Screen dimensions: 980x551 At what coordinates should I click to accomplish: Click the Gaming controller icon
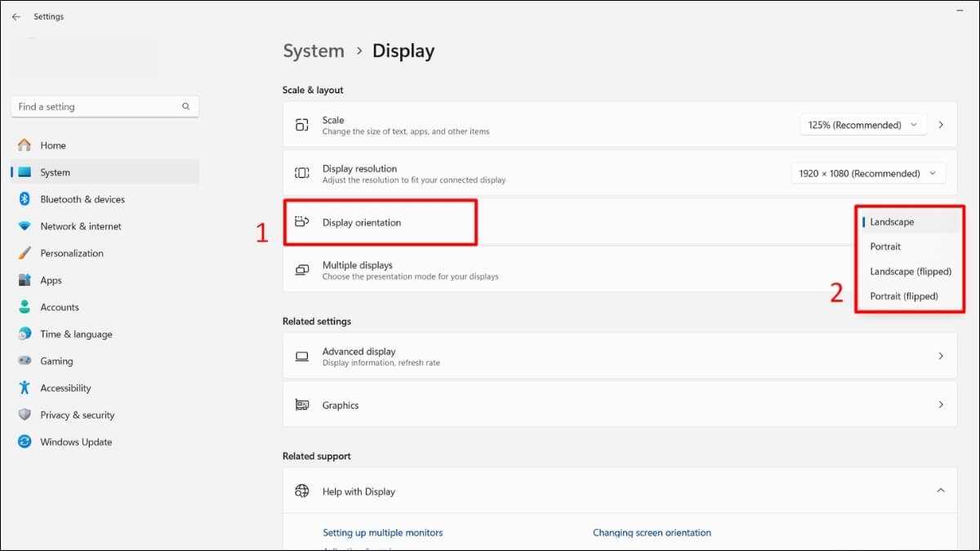pos(24,361)
